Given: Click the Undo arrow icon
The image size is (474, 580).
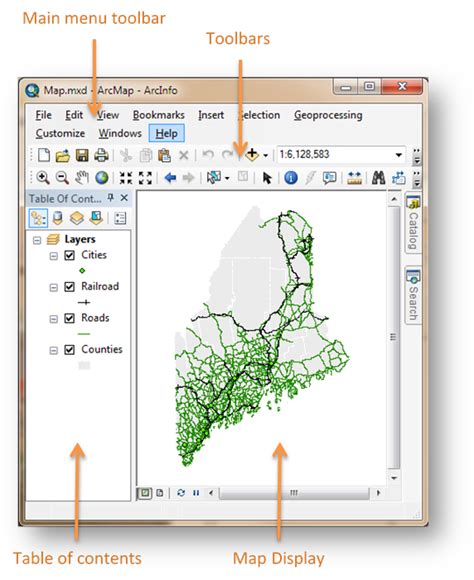Looking at the screenshot, I should (x=208, y=154).
